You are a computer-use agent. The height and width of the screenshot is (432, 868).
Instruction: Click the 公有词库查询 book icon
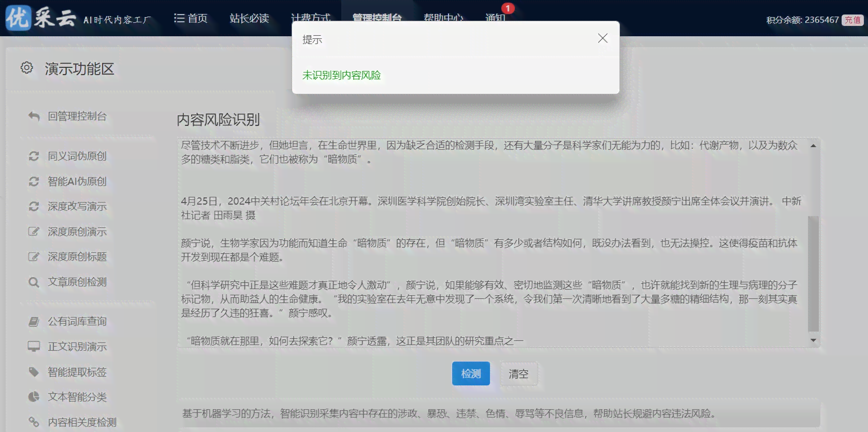tap(34, 322)
